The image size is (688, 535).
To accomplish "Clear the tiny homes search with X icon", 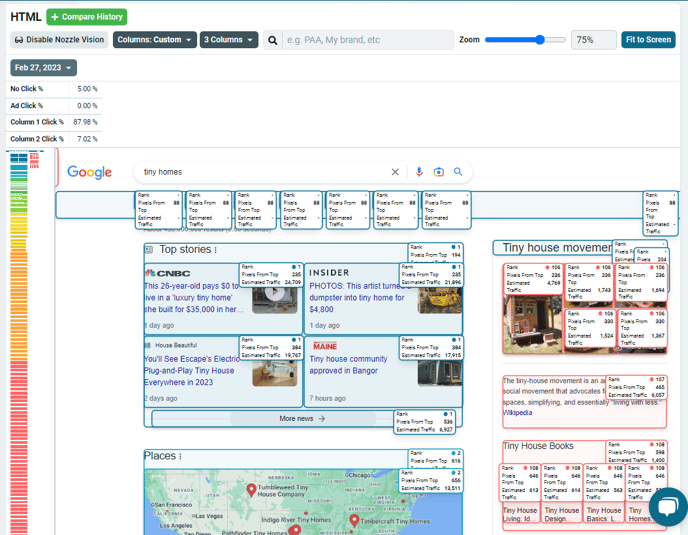I will tap(395, 172).
